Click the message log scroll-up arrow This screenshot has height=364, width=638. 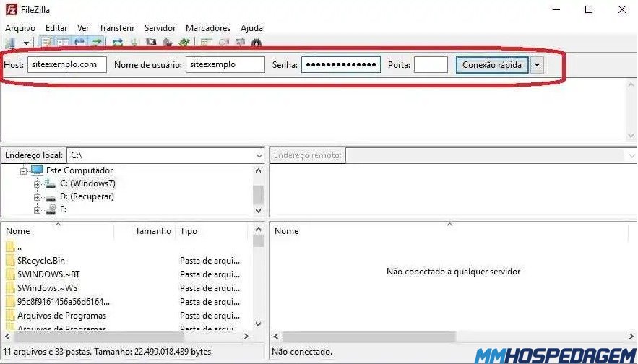[x=631, y=84]
